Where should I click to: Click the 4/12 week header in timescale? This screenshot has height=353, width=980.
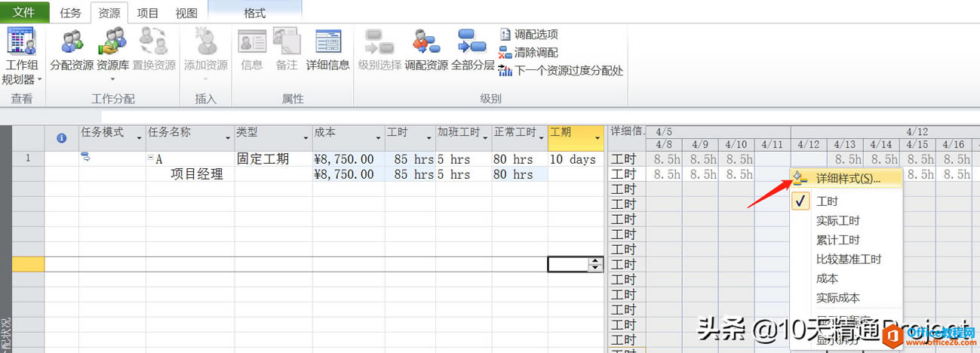[x=916, y=132]
